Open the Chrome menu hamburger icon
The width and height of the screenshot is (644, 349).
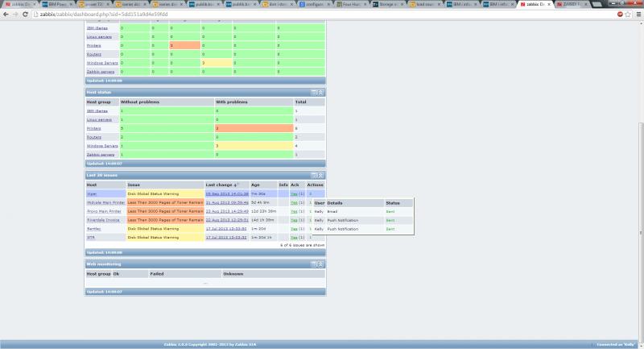tap(638, 14)
